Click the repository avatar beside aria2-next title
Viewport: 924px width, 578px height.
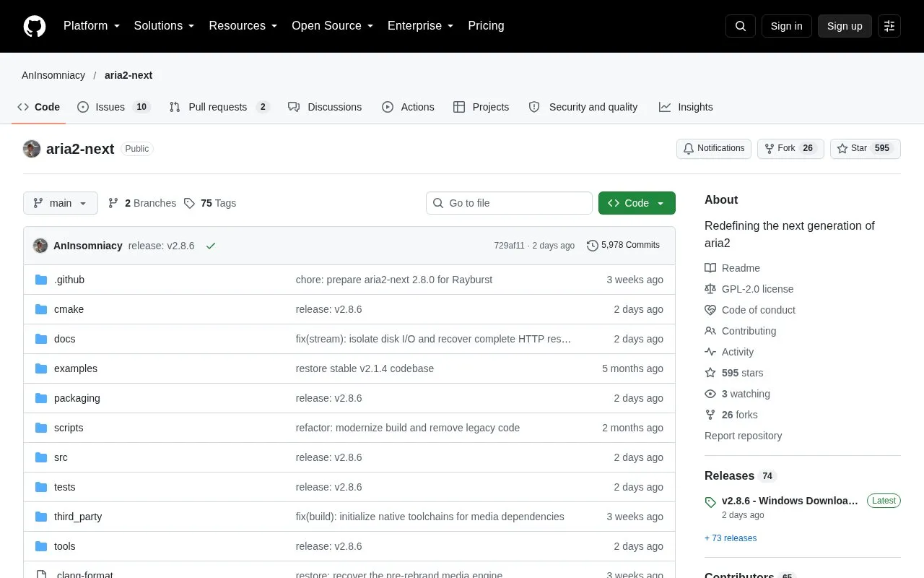coord(32,149)
